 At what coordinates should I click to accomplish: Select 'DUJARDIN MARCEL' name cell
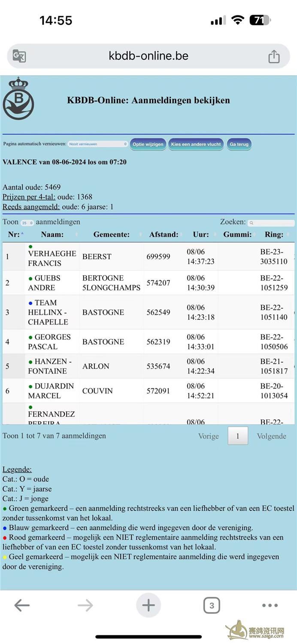pyautogui.click(x=52, y=391)
